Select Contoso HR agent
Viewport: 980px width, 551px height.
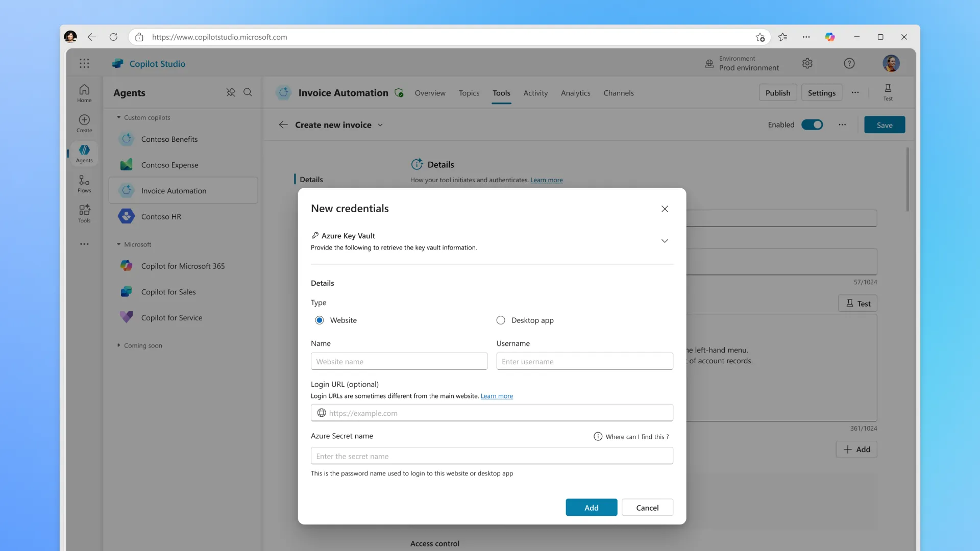[183, 216]
